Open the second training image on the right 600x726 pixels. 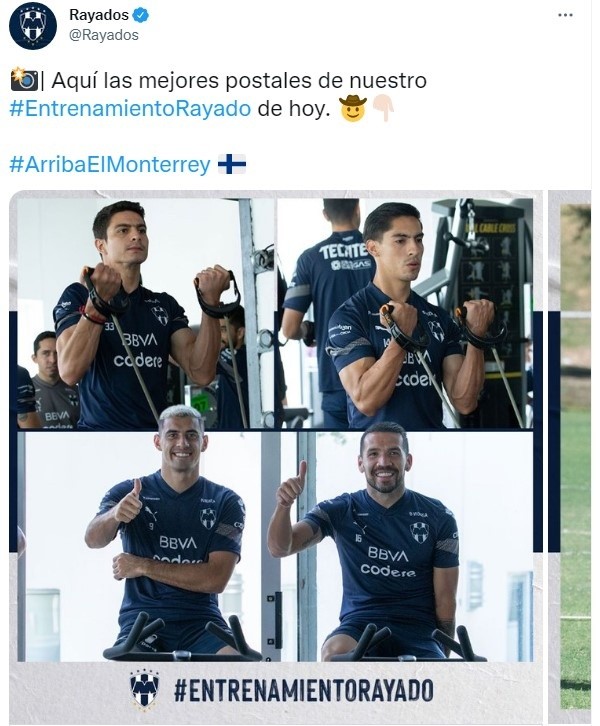tap(570, 456)
